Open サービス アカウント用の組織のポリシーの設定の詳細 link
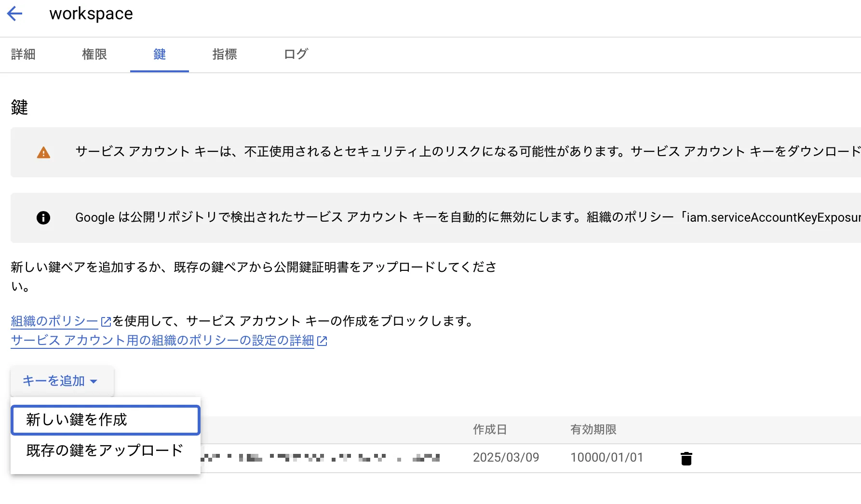This screenshot has height=504, width=861. point(162,341)
